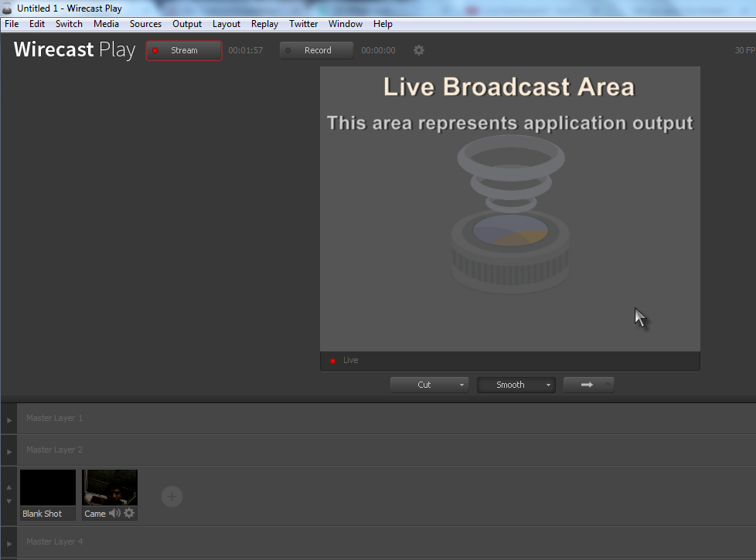
Task: Select the Blank Shot thumbnail
Action: point(48,487)
